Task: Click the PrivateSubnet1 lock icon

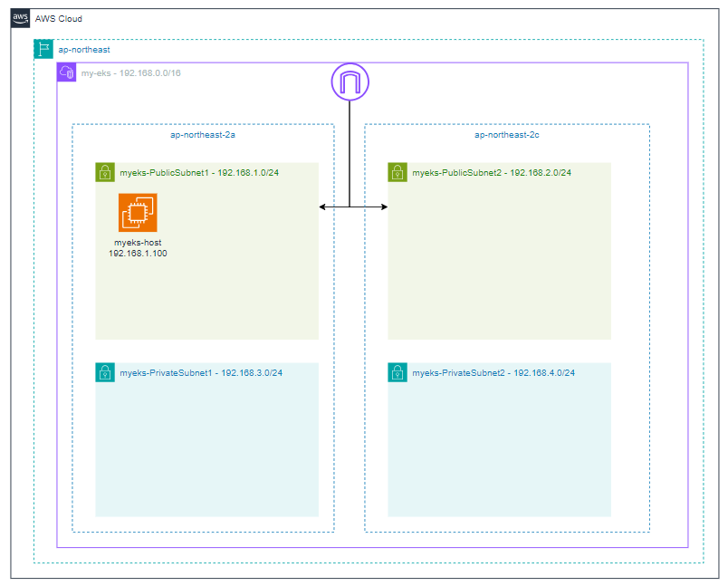Action: (105, 372)
